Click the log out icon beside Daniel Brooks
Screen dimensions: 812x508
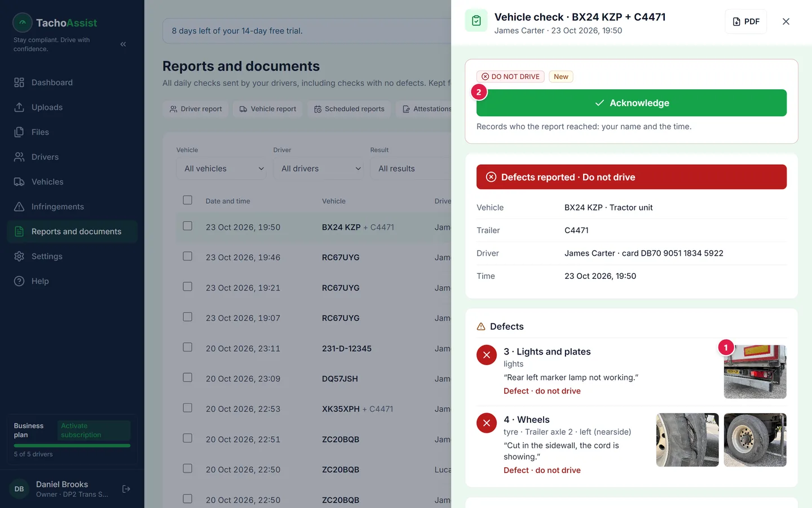pyautogui.click(x=126, y=489)
